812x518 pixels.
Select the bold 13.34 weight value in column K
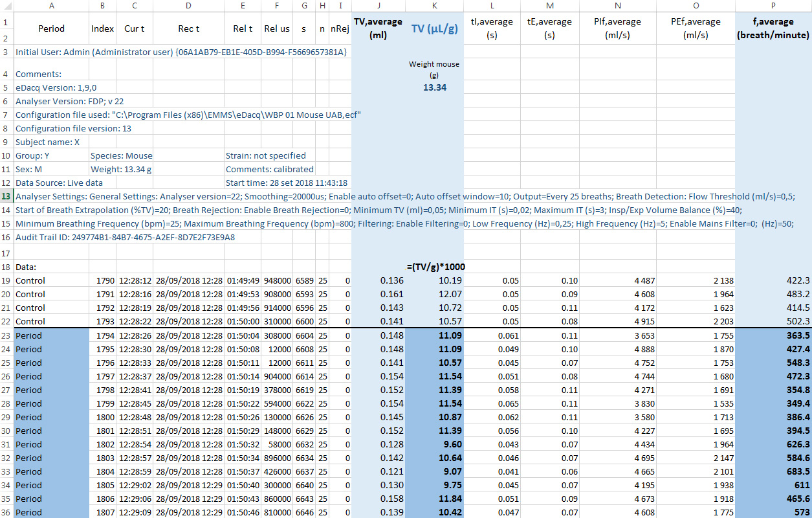coord(435,87)
